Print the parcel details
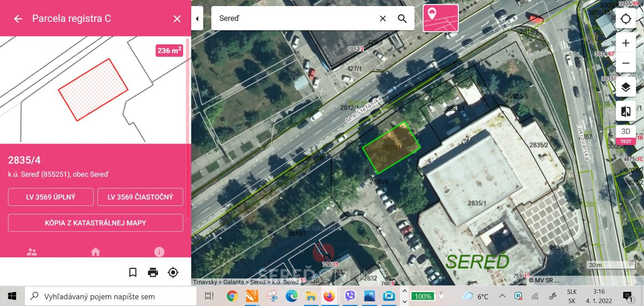 [x=153, y=272]
